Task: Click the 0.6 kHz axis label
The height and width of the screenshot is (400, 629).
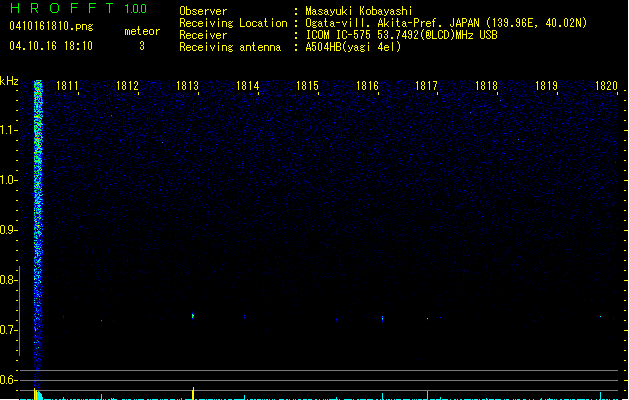Action: click(x=8, y=380)
